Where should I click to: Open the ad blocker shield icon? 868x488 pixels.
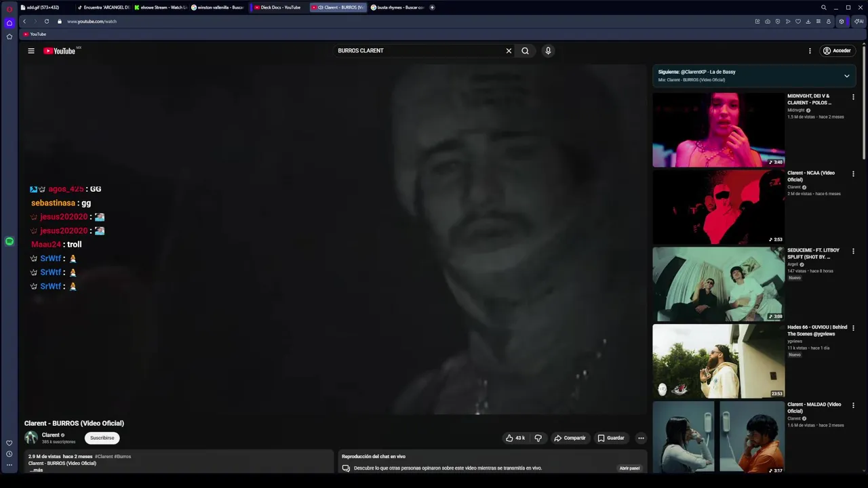point(778,22)
